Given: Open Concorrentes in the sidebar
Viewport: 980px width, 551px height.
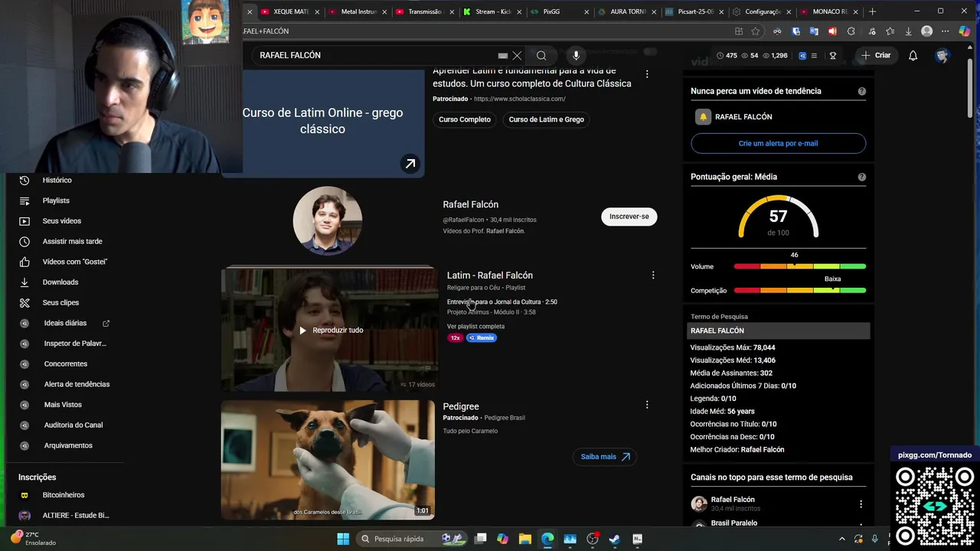Looking at the screenshot, I should [x=65, y=364].
